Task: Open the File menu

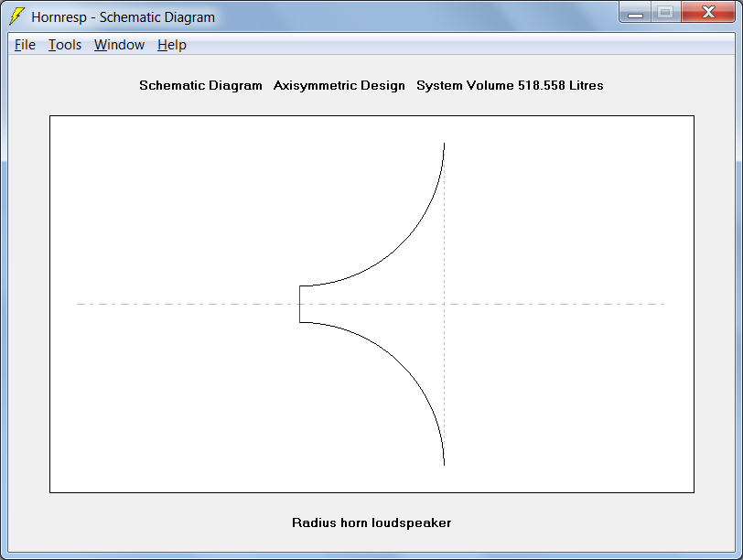Action: (x=25, y=45)
